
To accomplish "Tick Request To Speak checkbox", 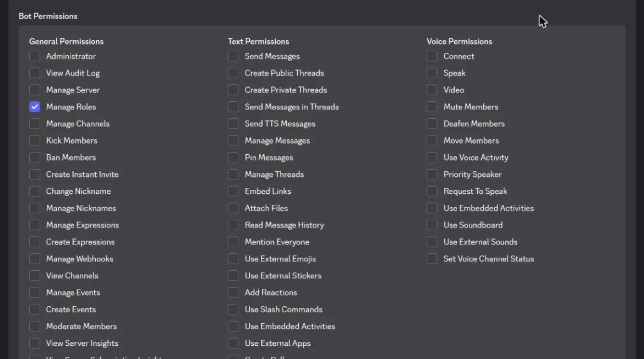I will [x=432, y=191].
